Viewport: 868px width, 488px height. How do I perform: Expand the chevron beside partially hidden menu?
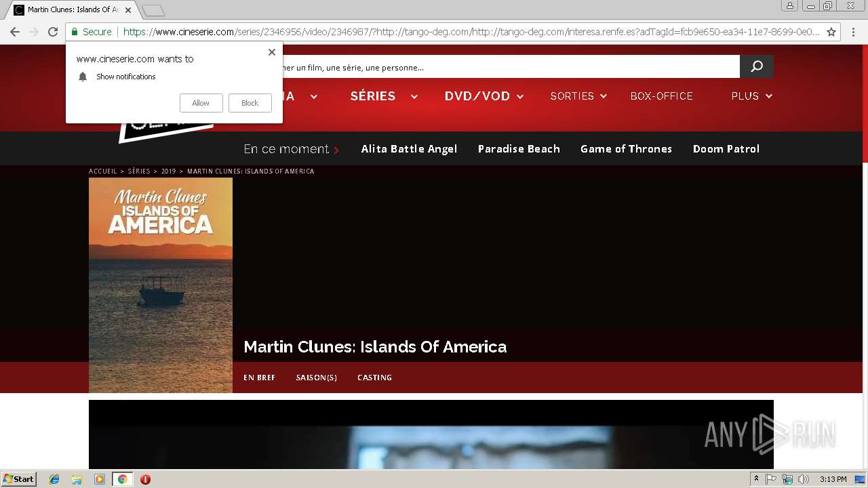pos(314,96)
